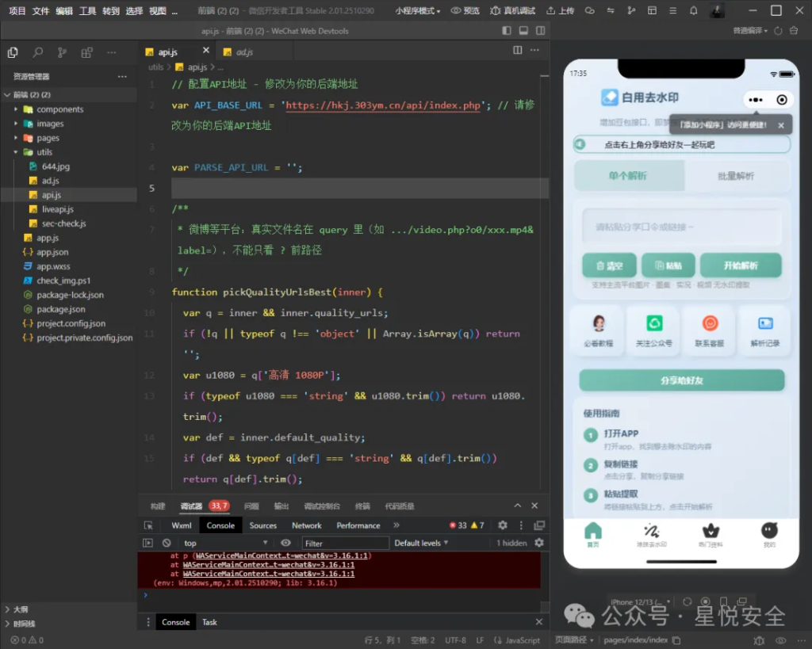
Task: Open console settings gear beside hidden count
Action: [x=539, y=543]
